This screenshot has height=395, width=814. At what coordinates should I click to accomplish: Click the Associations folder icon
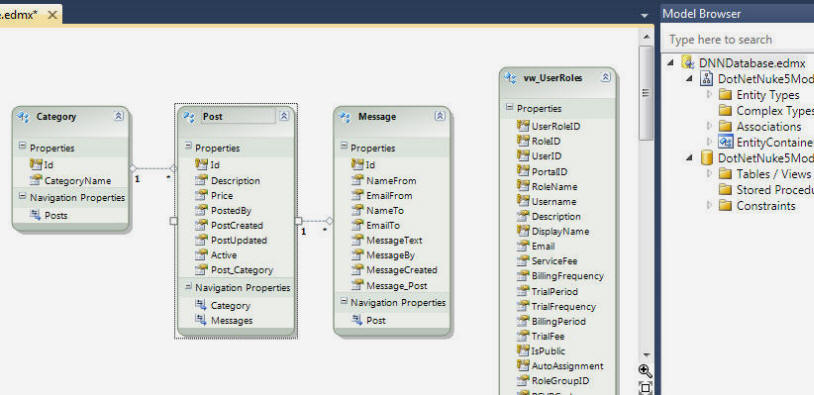(725, 126)
